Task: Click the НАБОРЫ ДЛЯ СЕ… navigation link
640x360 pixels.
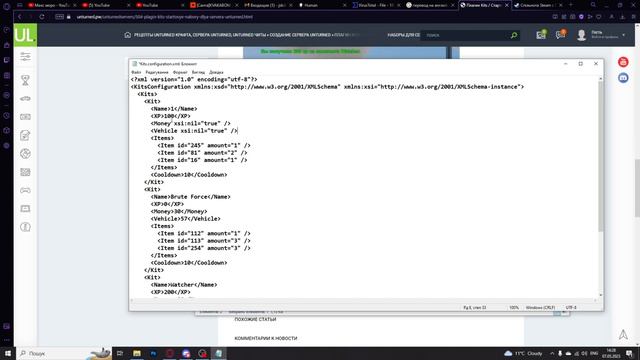Action: (x=403, y=35)
